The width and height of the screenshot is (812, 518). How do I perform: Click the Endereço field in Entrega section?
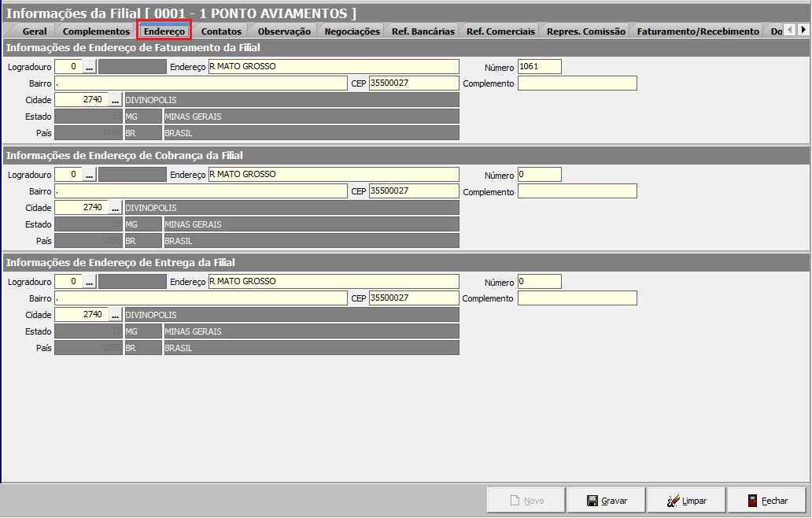tap(333, 282)
